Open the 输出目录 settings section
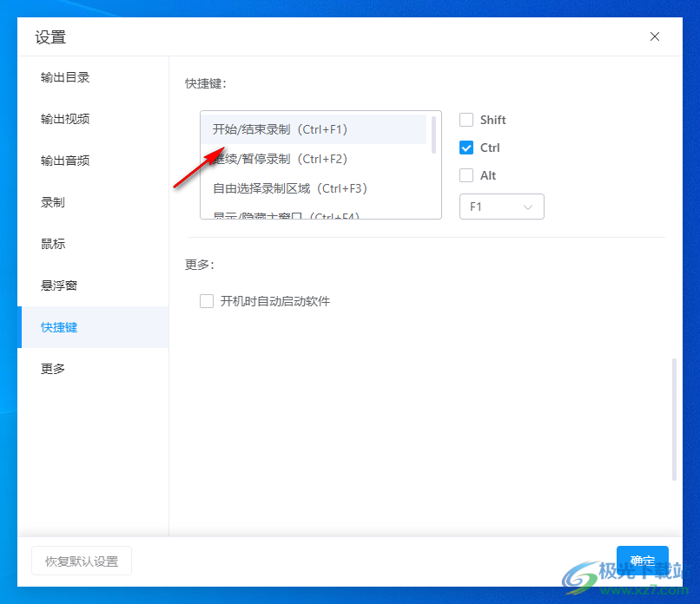Screen dimensions: 700x604 pos(93,77)
